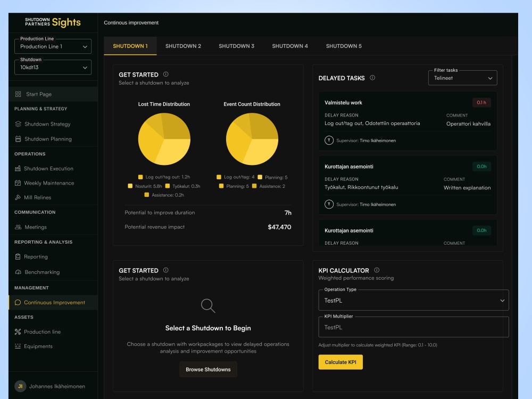Click the Start Page grid icon
This screenshot has width=532, height=399.
click(x=18, y=94)
